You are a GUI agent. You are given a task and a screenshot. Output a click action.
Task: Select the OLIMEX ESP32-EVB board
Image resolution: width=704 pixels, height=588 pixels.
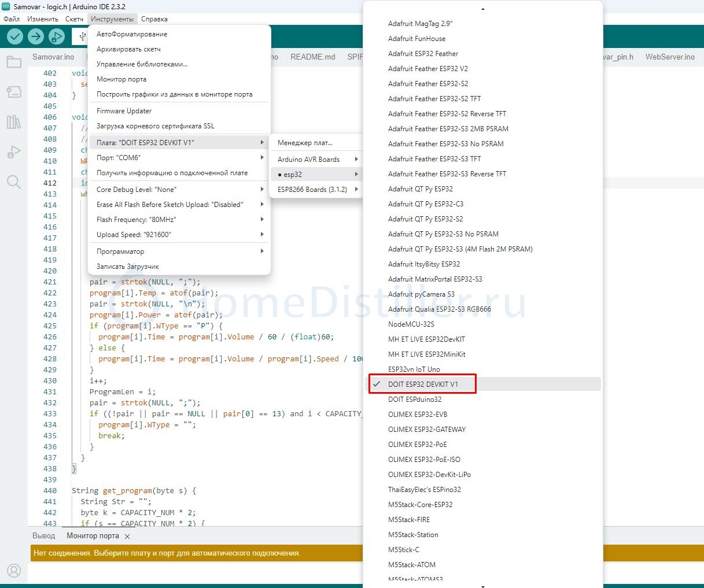482,415
